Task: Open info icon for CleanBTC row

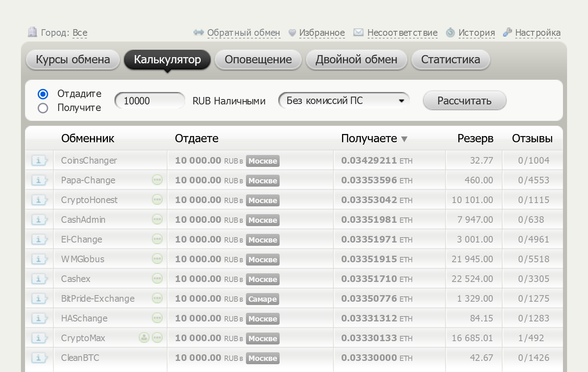Action: pyautogui.click(x=40, y=358)
